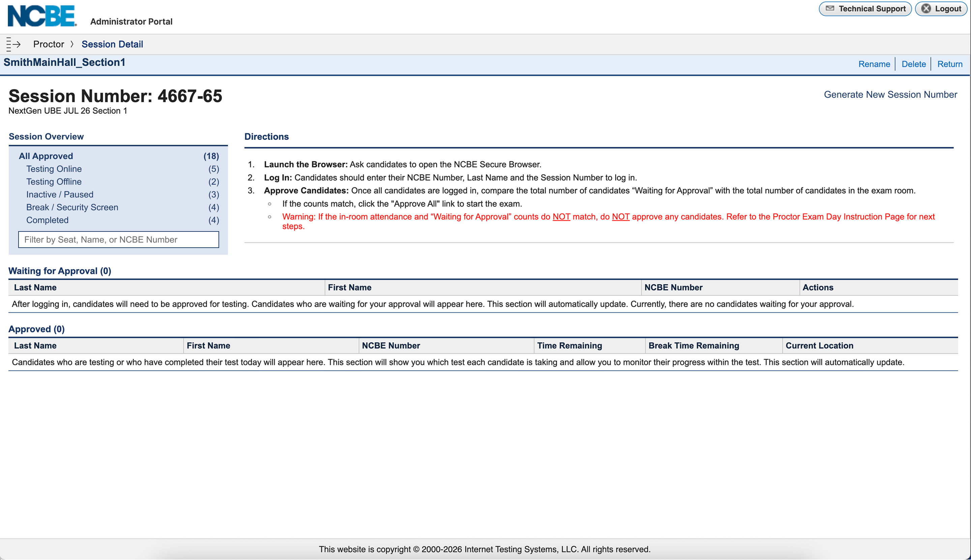The height and width of the screenshot is (560, 971).
Task: Click the Session Overview heading
Action: (46, 136)
